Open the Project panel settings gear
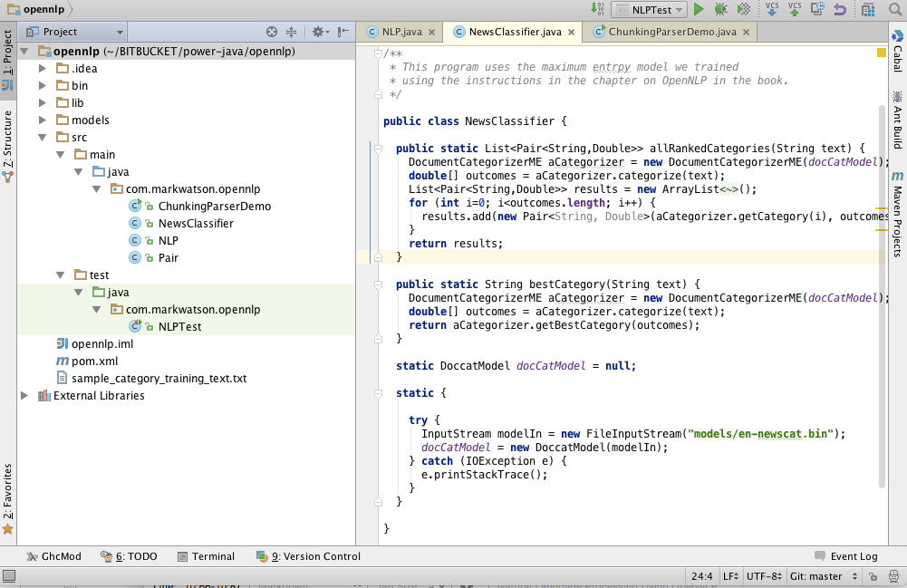This screenshot has width=907, height=588. pyautogui.click(x=318, y=30)
